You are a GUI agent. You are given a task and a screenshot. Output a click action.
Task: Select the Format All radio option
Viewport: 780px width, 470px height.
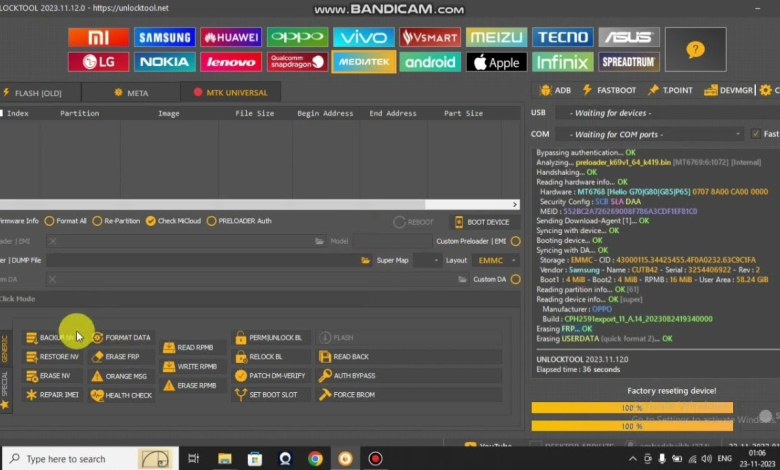pyautogui.click(x=51, y=221)
